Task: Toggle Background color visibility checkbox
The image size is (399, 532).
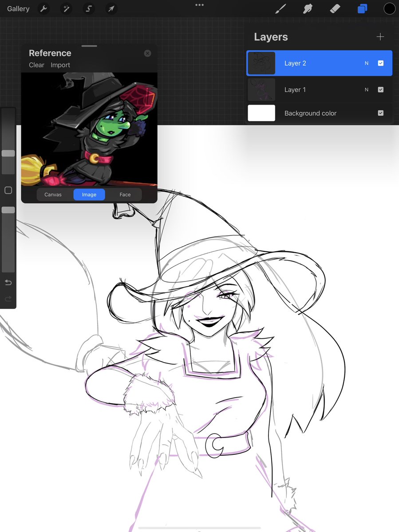Action: 380,113
